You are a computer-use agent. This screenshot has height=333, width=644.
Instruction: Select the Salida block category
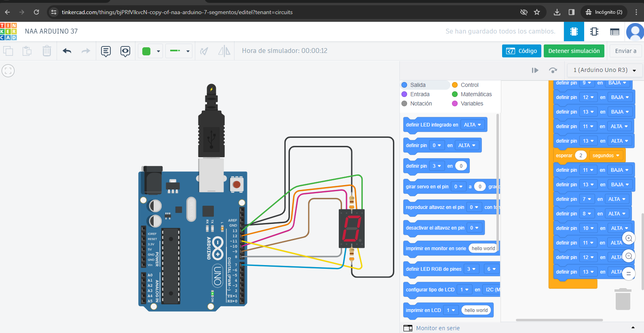coord(418,85)
